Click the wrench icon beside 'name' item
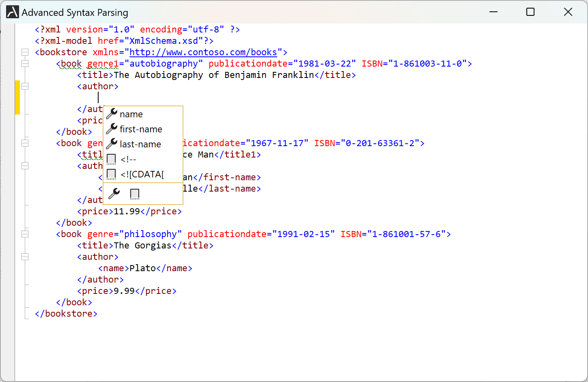The image size is (588, 382). pyautogui.click(x=112, y=114)
